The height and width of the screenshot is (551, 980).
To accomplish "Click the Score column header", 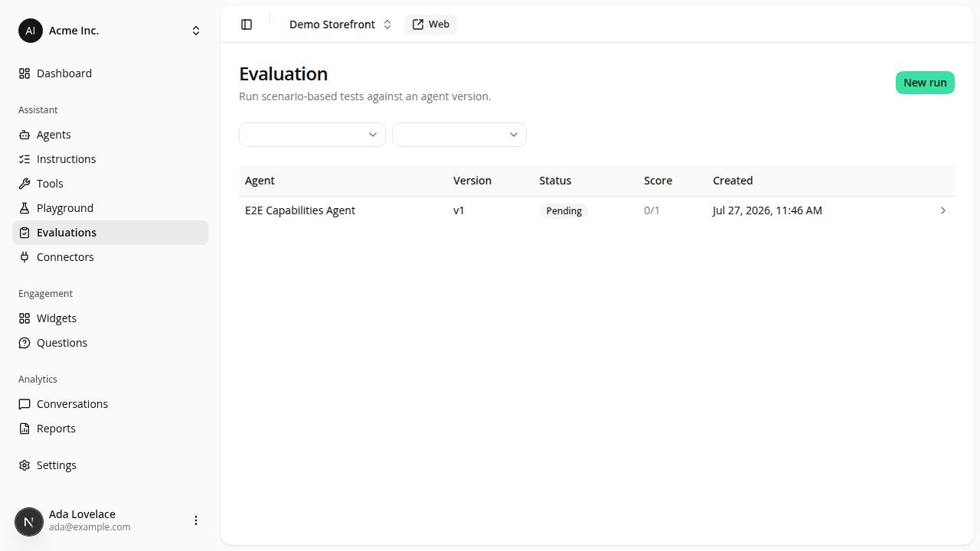I will pyautogui.click(x=658, y=181).
